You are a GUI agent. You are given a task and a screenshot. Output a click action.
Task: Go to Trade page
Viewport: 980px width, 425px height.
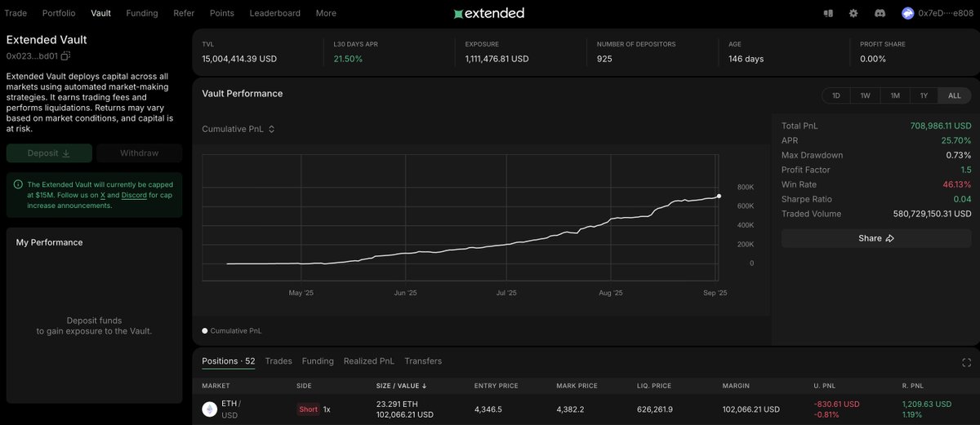click(x=16, y=13)
